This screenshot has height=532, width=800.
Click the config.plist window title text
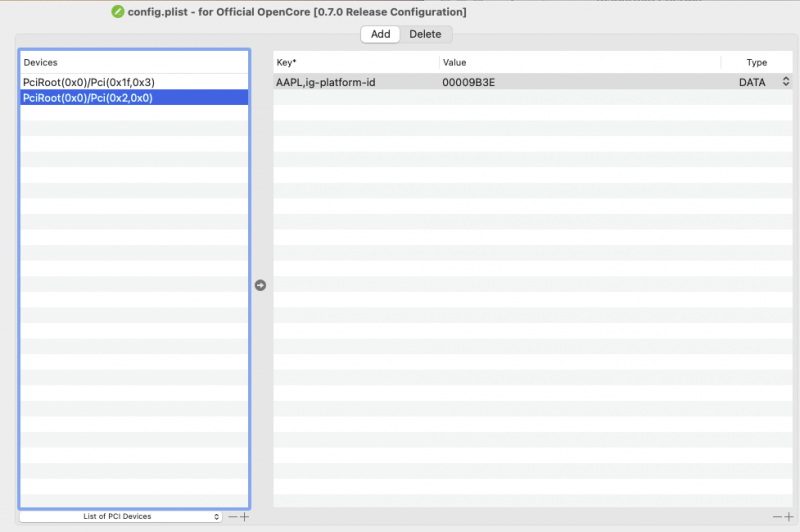[297, 12]
